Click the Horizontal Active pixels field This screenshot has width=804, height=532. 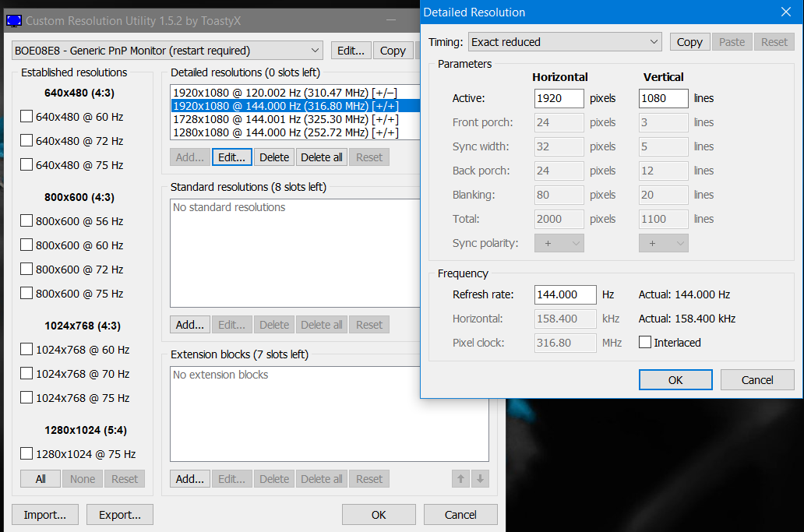tap(559, 98)
